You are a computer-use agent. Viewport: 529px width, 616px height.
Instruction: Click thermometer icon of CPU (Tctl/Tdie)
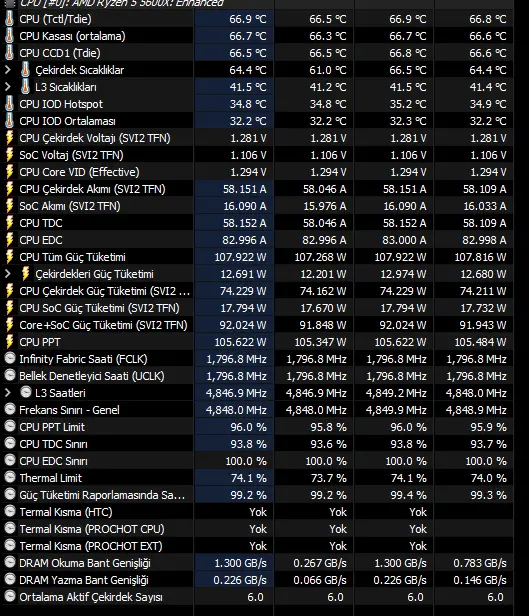9,19
